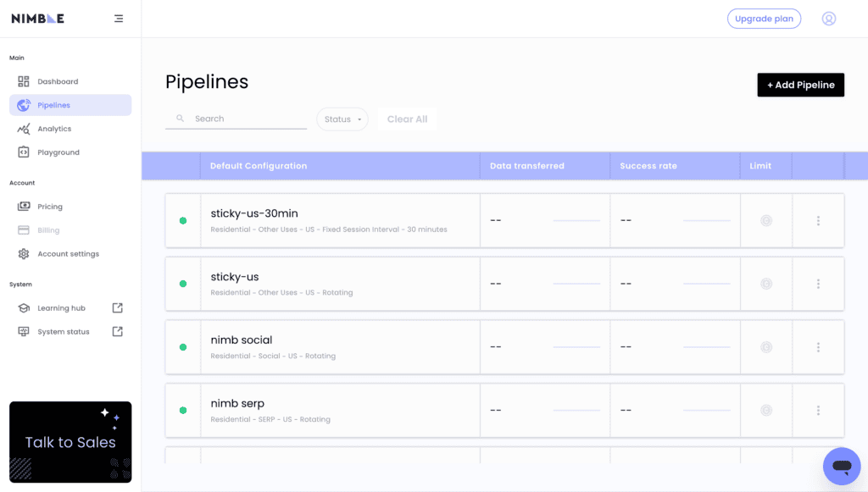Toggle green status dot of sticky-us-30min
Screen dimensions: 868x492
click(183, 220)
